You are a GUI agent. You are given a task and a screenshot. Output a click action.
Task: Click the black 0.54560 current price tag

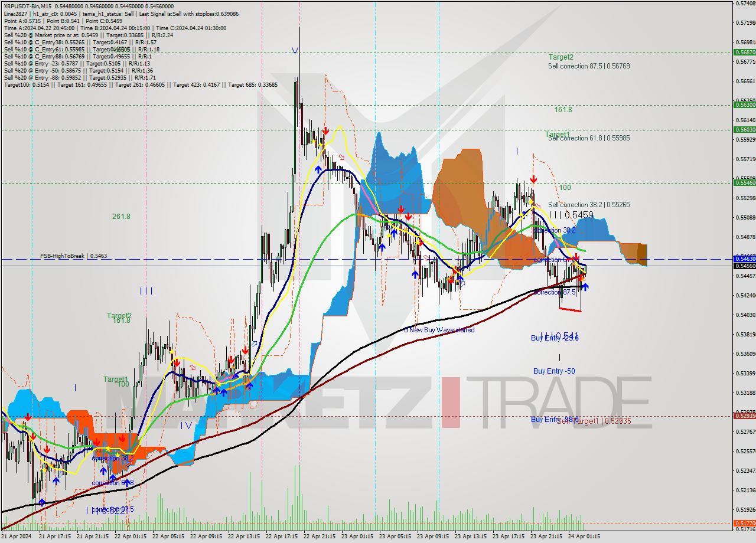pos(744,266)
